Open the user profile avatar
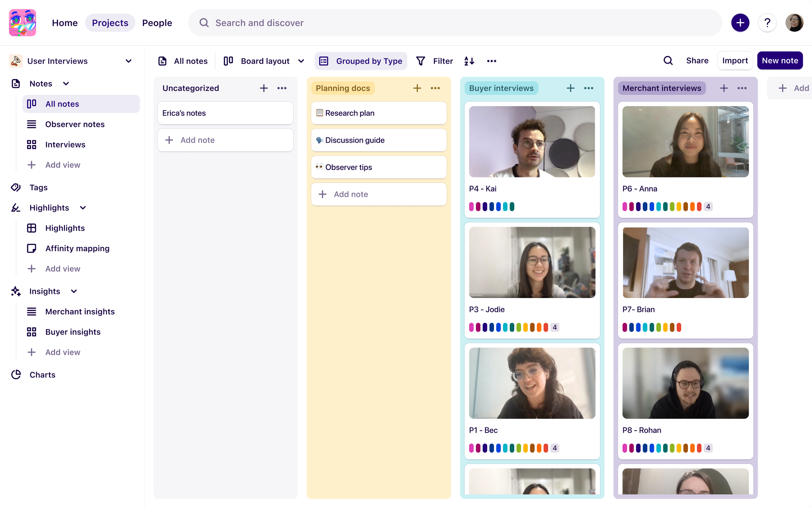 [x=794, y=23]
